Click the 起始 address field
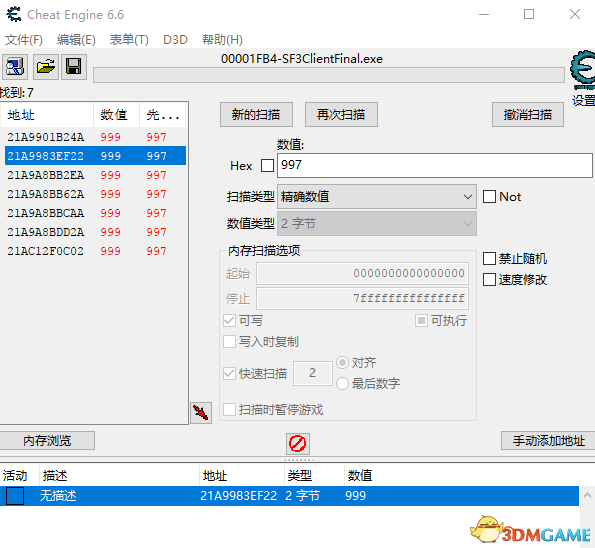The height and width of the screenshot is (548, 595). pyautogui.click(x=362, y=273)
